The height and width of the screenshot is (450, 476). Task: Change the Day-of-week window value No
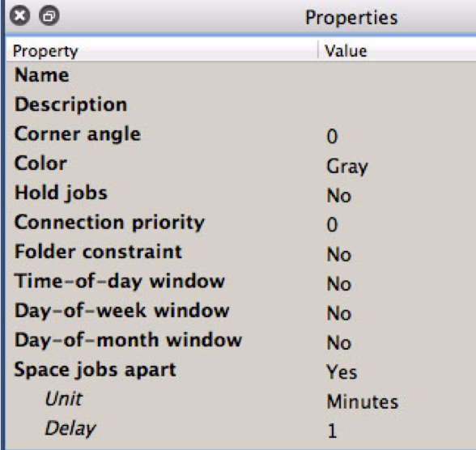[x=339, y=313]
